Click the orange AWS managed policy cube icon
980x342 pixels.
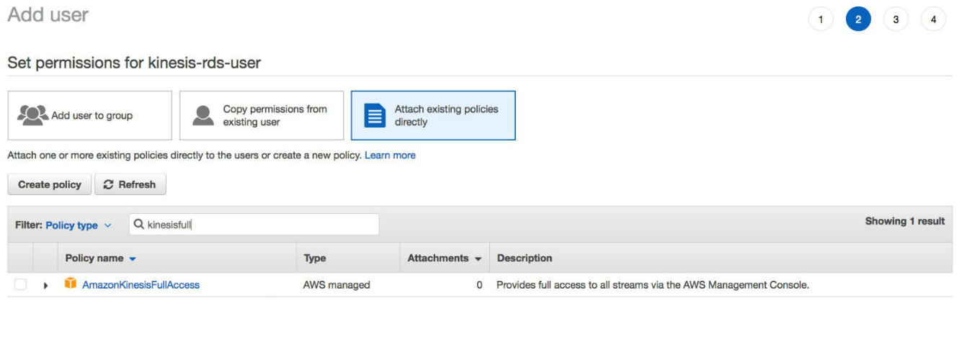pyautogui.click(x=71, y=284)
